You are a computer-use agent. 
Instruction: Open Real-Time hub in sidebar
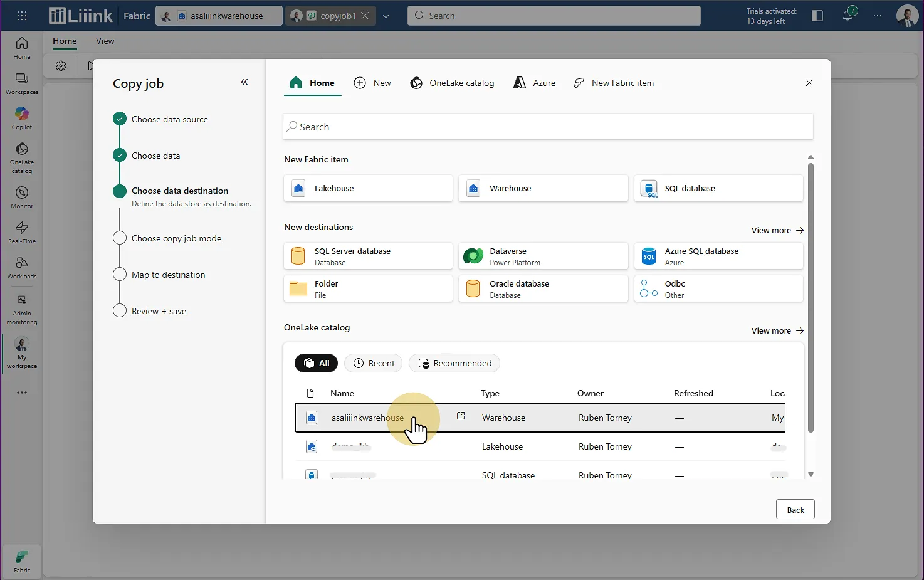[x=22, y=232]
